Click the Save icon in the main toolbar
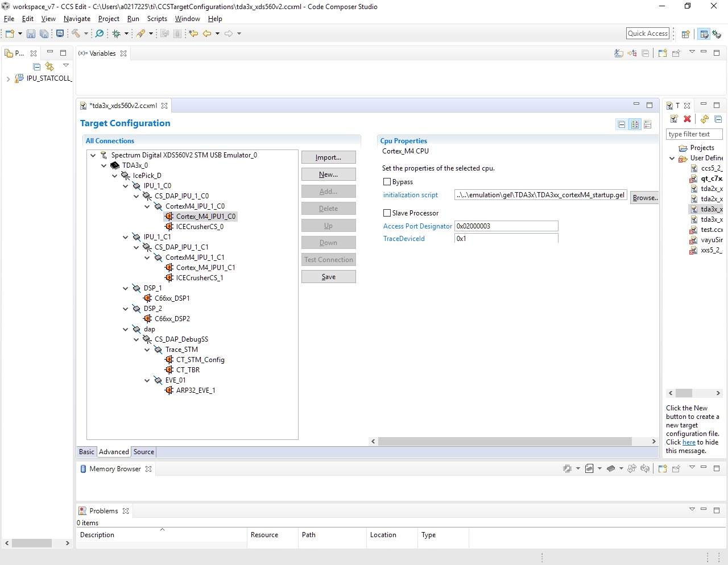The image size is (728, 565). coord(31,34)
